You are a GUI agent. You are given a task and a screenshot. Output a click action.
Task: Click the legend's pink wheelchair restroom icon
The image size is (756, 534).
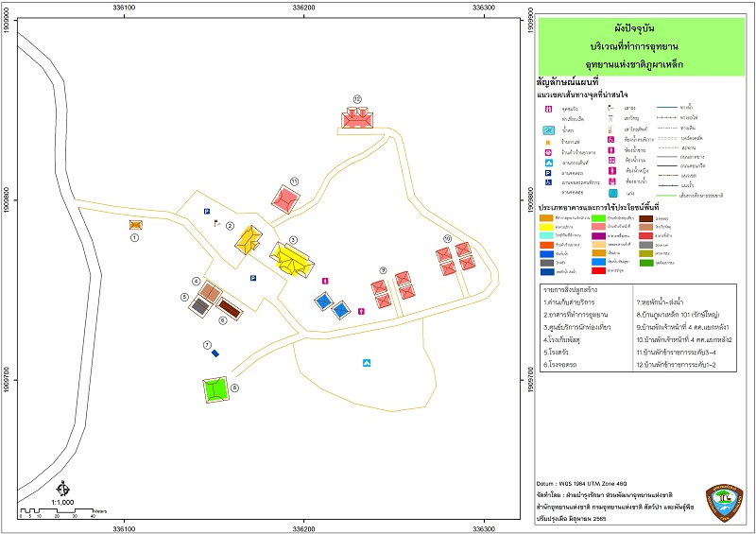tap(610, 140)
